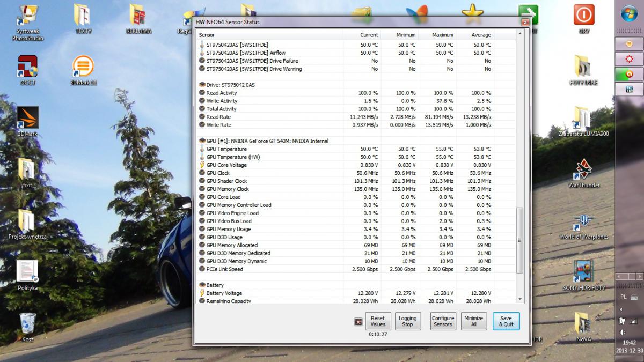This screenshot has height=362, width=644.
Task: Click the Current column header
Action: click(362, 35)
